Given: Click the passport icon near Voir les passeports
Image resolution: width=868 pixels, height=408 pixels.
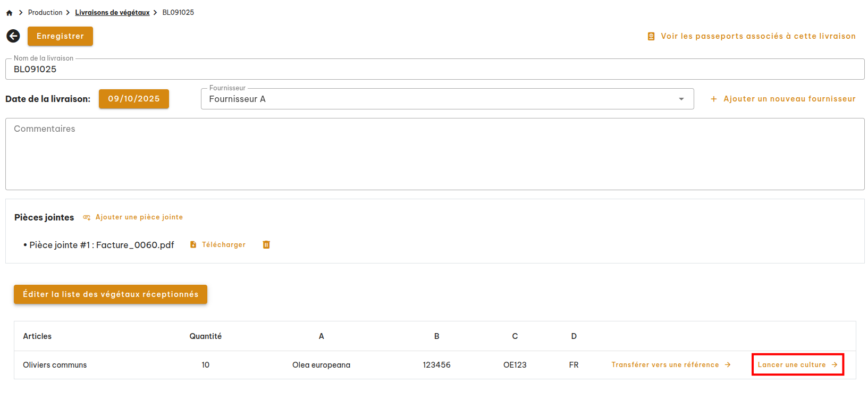Looking at the screenshot, I should pyautogui.click(x=651, y=36).
